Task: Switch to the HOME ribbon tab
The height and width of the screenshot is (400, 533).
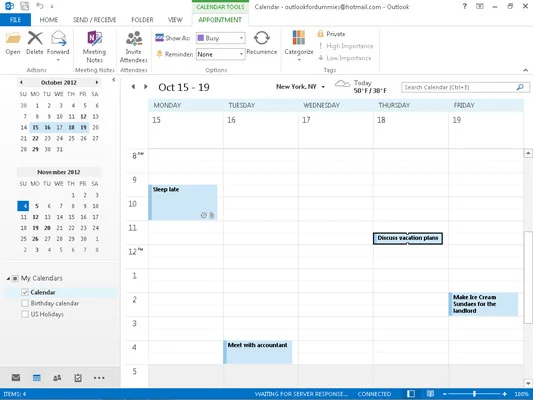Action: (x=49, y=20)
